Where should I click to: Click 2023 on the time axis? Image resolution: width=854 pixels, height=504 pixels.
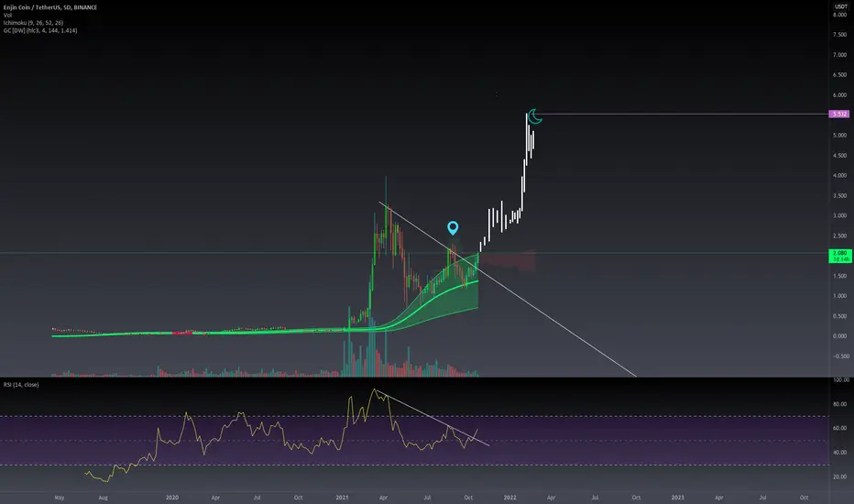pos(677,498)
